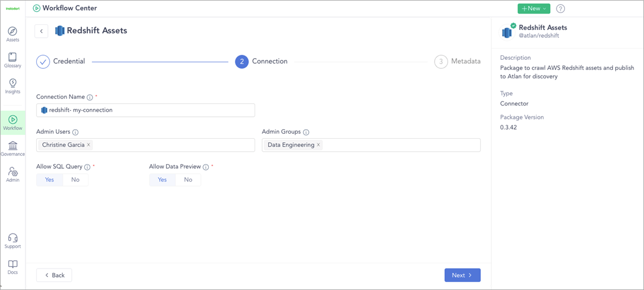Click the @atlan/redshift package text

pos(539,36)
